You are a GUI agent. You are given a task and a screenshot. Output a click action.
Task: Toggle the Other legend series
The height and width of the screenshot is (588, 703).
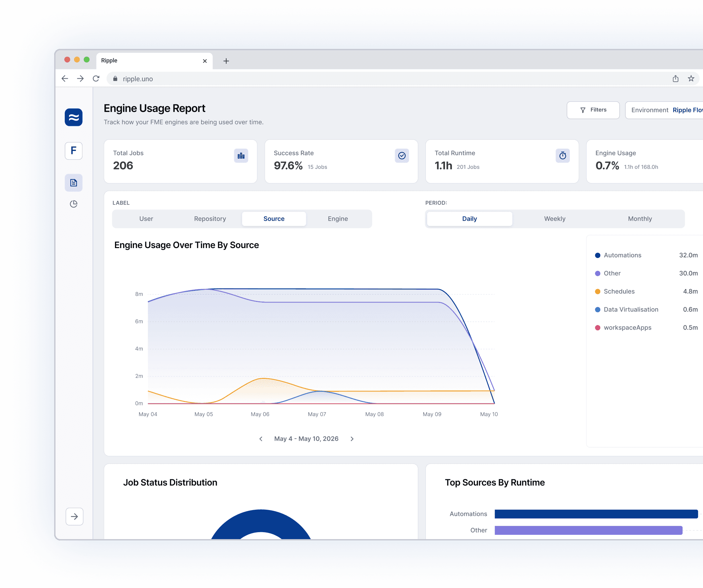(646, 274)
